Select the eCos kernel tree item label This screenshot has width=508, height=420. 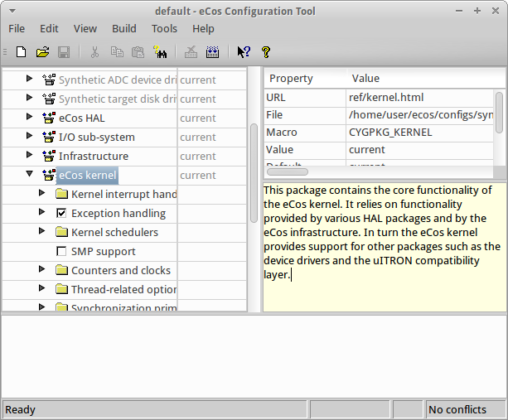pos(87,175)
